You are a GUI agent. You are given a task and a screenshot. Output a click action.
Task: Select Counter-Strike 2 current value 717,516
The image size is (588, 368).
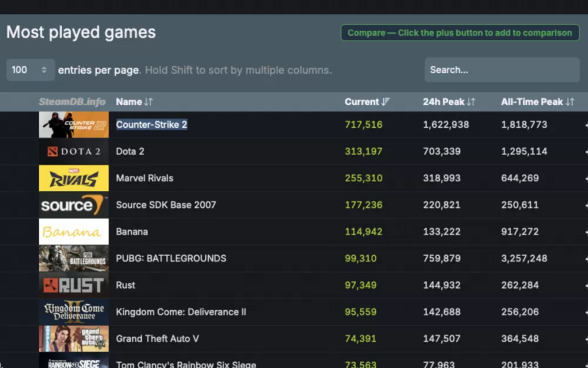pos(364,125)
